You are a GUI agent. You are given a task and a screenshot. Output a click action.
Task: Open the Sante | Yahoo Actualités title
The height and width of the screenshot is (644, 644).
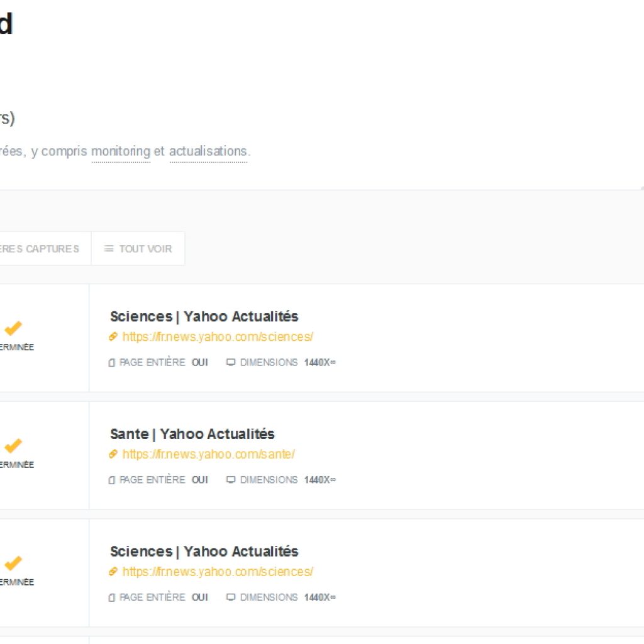(192, 434)
